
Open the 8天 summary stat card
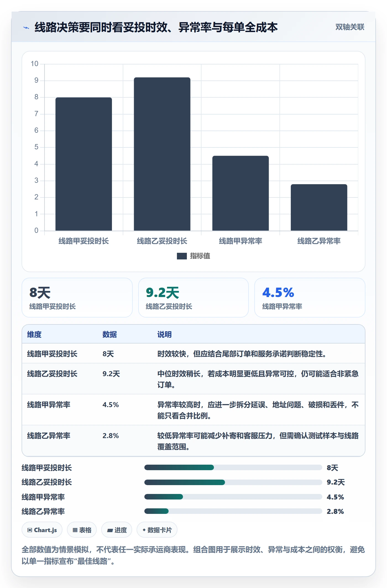click(x=77, y=298)
